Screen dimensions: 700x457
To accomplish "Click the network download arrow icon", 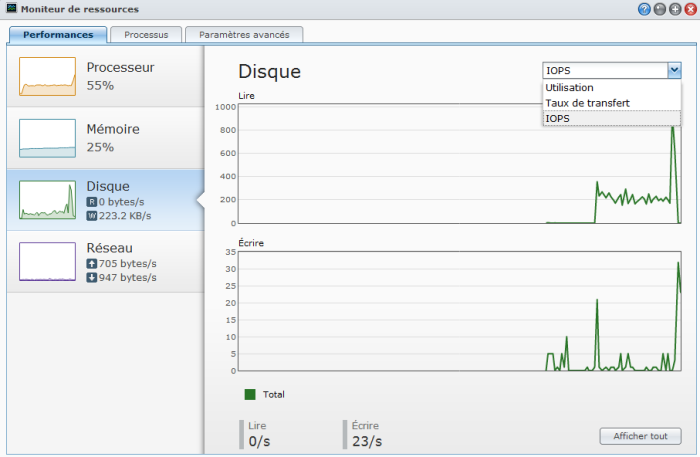I will pyautogui.click(x=92, y=276).
